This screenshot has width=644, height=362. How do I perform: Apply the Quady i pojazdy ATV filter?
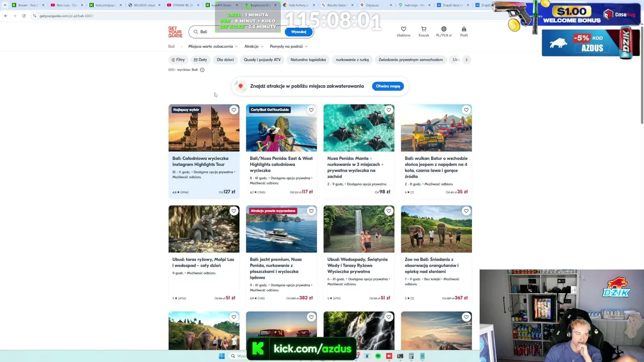pyautogui.click(x=262, y=60)
